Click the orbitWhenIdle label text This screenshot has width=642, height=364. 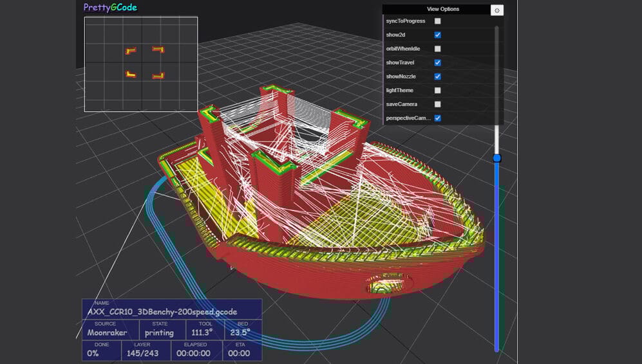403,49
